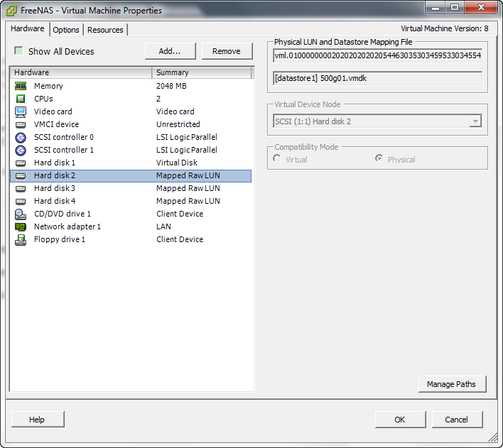Viewport: 503px width, 448px height.
Task: Click LSI Logic Parallel summary of SCSI controller 0
Action: [x=187, y=137]
